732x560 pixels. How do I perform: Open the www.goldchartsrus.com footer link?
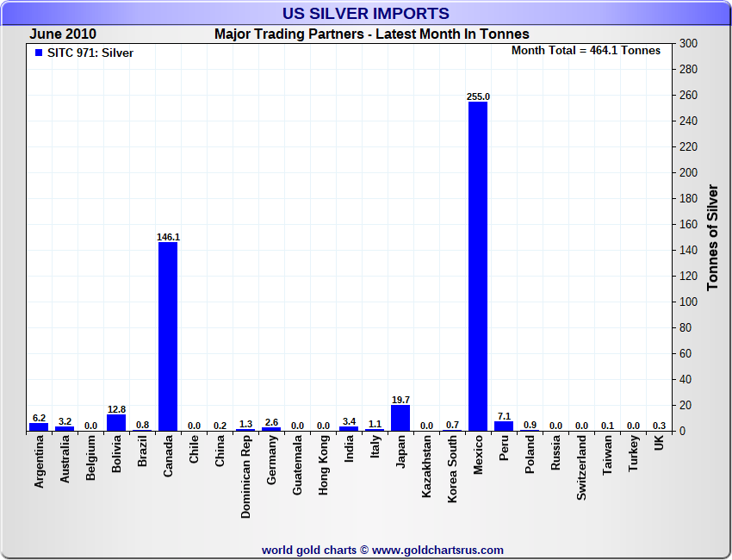click(x=437, y=550)
